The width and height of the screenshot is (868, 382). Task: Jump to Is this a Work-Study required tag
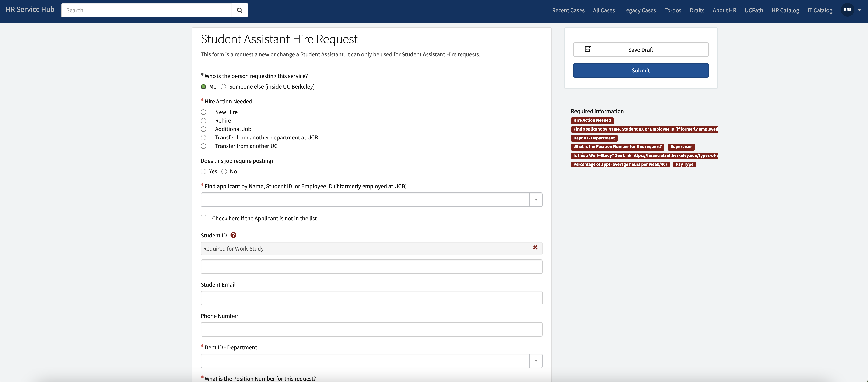(644, 156)
